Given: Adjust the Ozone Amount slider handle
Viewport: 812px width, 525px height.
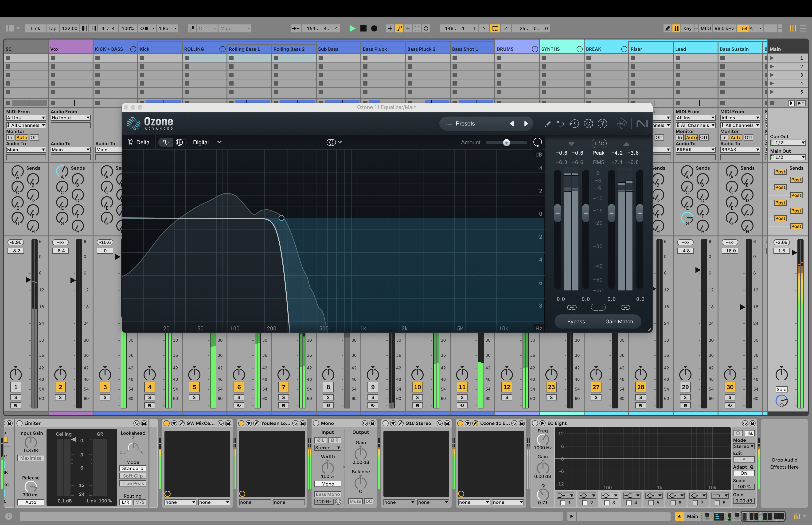Looking at the screenshot, I should pos(506,142).
